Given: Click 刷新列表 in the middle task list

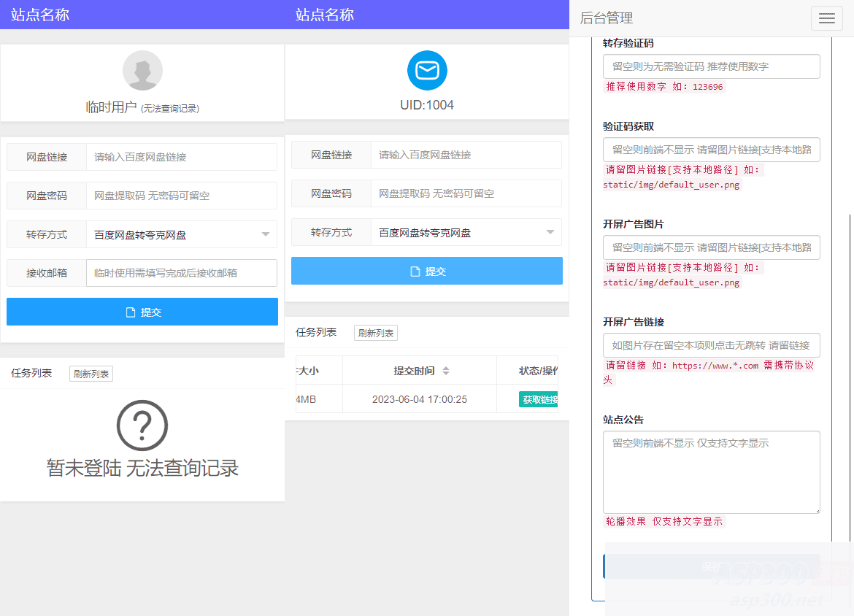Looking at the screenshot, I should [375, 332].
